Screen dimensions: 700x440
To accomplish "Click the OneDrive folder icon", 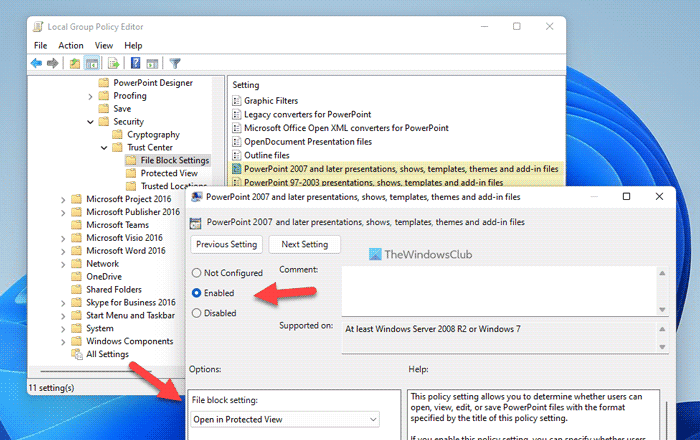I will click(x=76, y=277).
